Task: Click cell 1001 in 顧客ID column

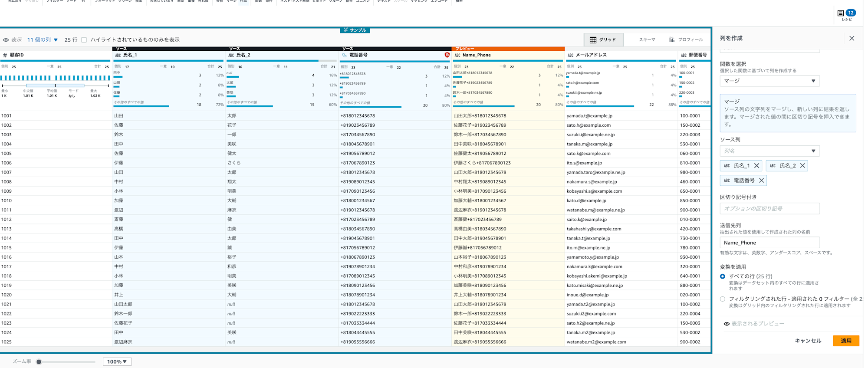Action: click(x=56, y=116)
